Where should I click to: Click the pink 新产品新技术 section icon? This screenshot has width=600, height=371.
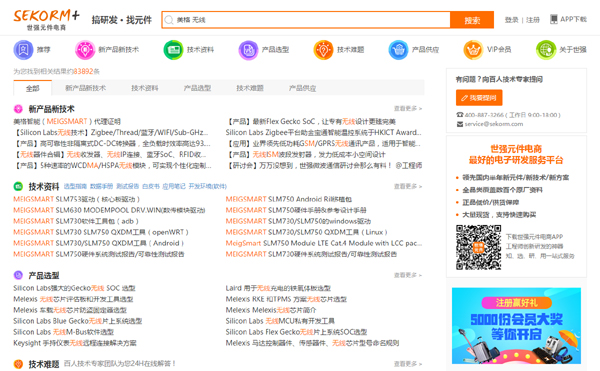point(18,109)
